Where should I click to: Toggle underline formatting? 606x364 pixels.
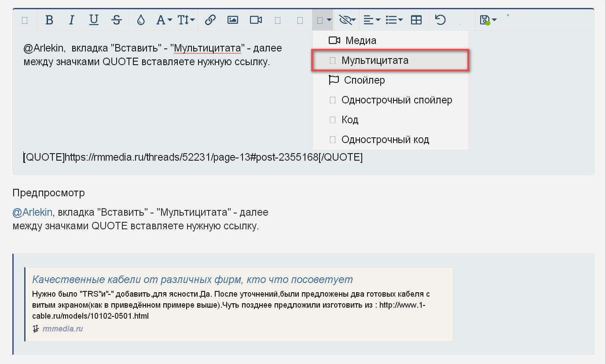[x=94, y=20]
